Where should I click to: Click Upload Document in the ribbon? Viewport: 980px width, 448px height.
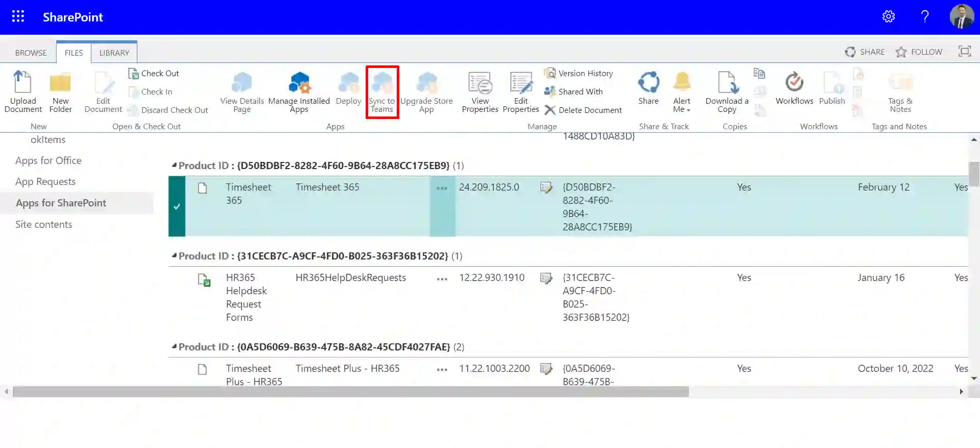click(23, 92)
